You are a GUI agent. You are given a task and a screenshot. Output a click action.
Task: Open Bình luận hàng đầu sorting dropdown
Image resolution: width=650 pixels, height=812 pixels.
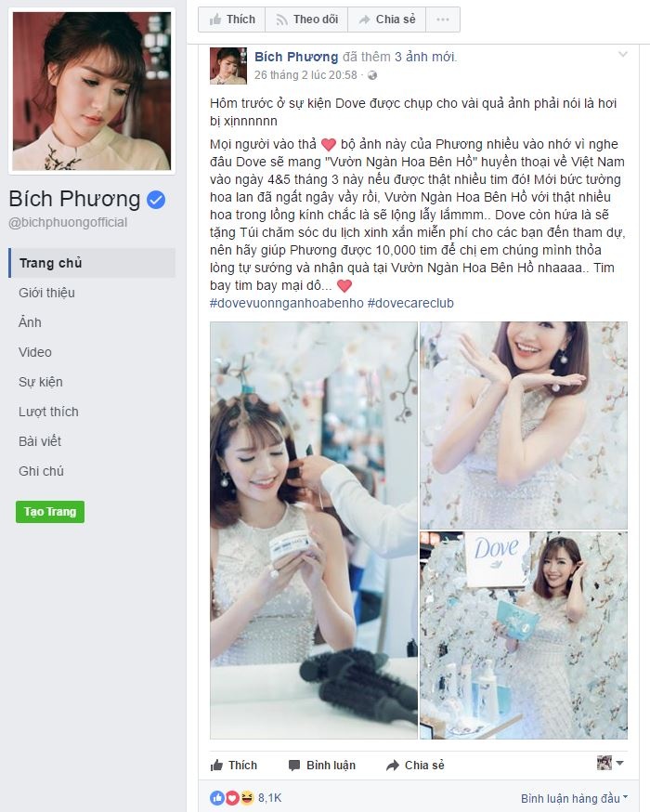574,798
